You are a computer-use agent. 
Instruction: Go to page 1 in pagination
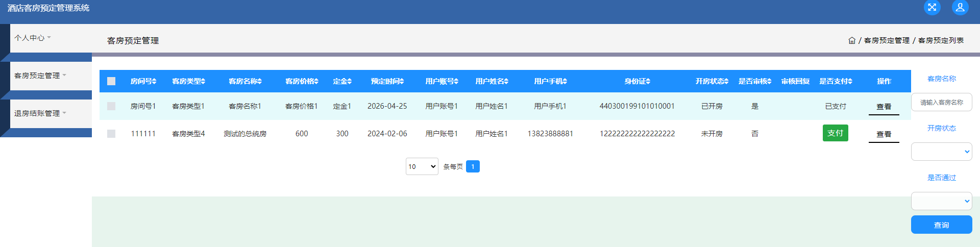pyautogui.click(x=473, y=166)
